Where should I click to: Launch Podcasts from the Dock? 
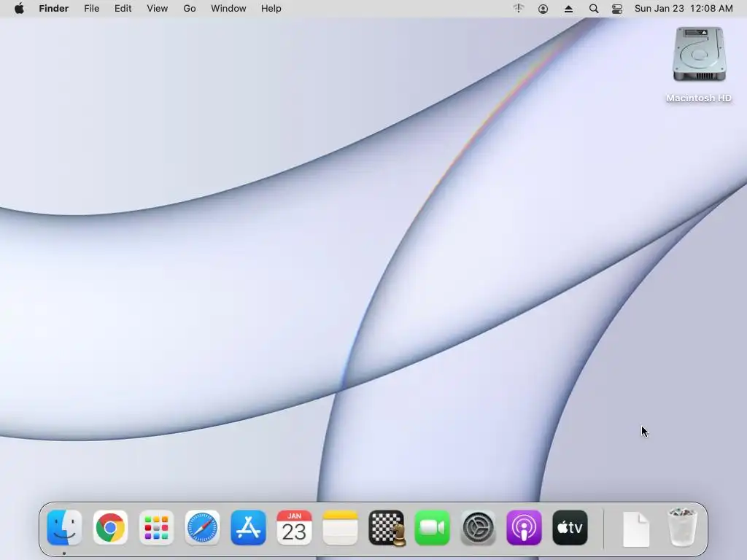coord(524,528)
